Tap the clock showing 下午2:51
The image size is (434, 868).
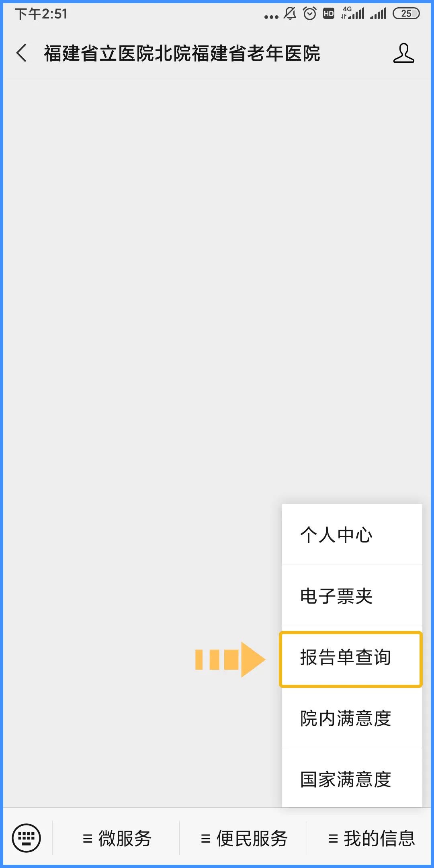click(x=41, y=14)
